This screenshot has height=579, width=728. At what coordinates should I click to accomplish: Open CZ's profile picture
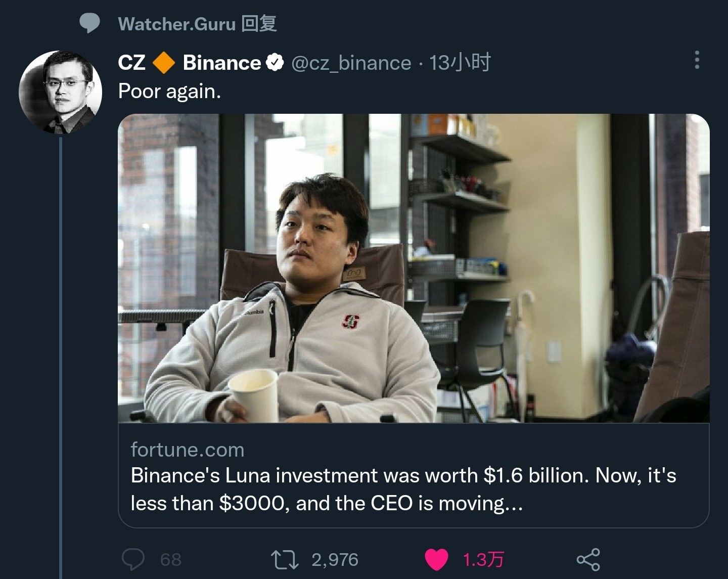tap(61, 92)
